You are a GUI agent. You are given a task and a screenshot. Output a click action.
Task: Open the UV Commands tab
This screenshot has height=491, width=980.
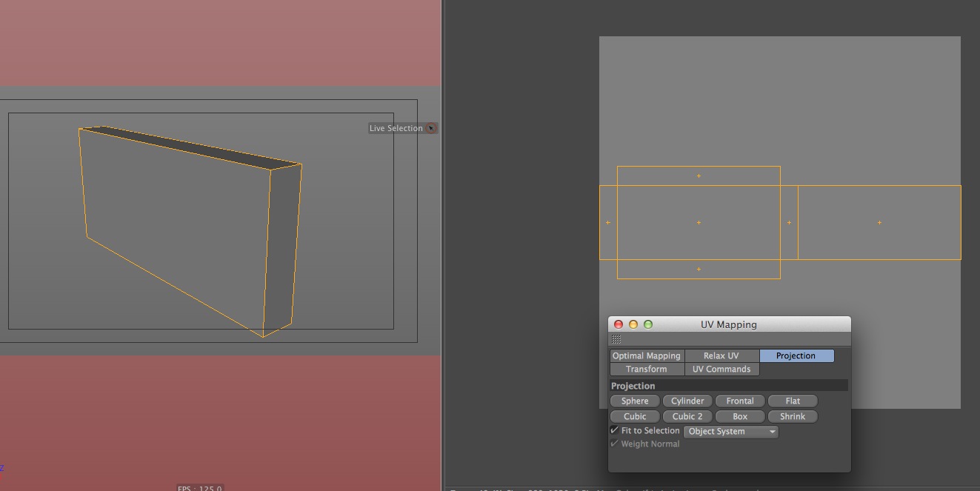(x=721, y=370)
